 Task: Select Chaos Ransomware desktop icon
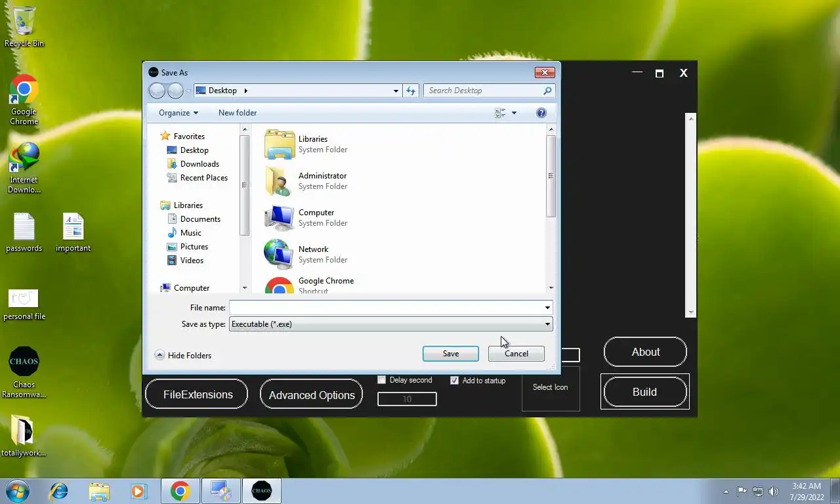24,372
